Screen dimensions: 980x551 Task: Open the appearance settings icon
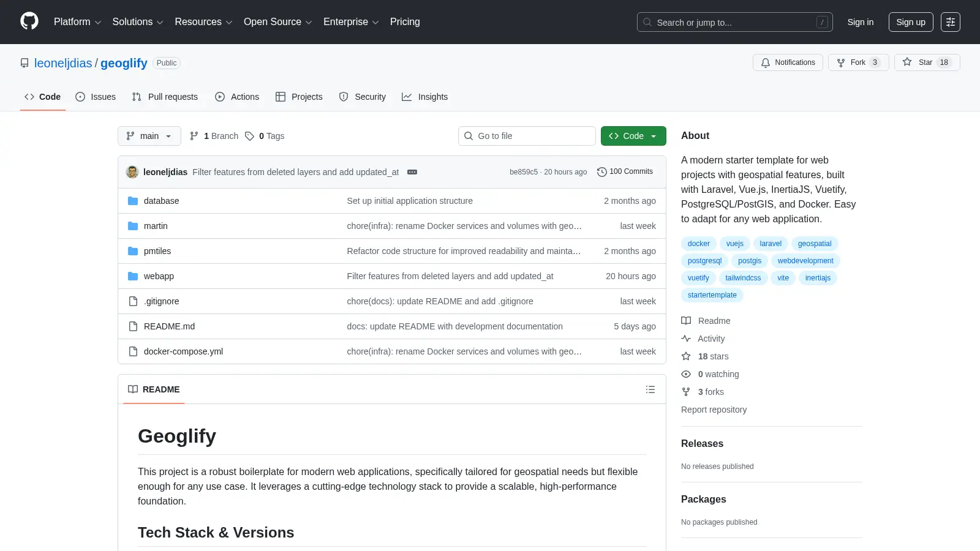pos(951,22)
